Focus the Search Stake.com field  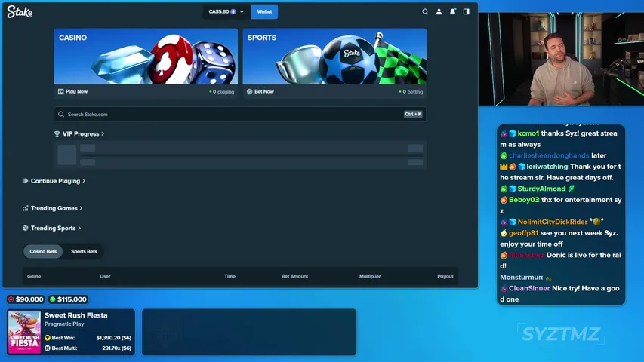240,114
